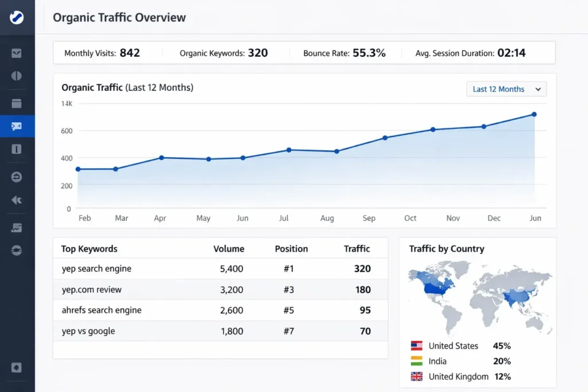This screenshot has width=588, height=392.
Task: Click the Apr data point on chart
Action: pyautogui.click(x=161, y=158)
